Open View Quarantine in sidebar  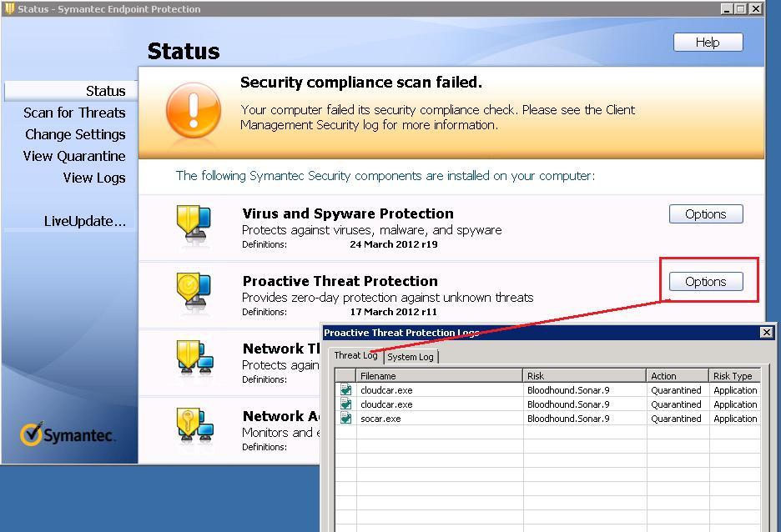point(74,156)
